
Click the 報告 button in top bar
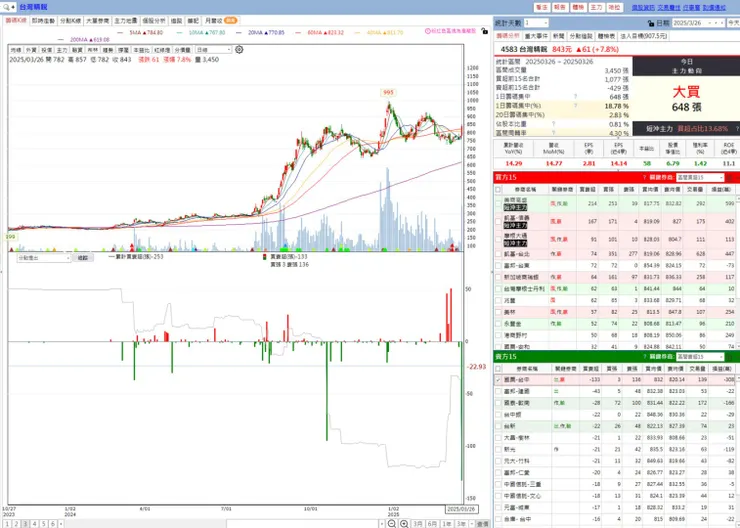click(560, 8)
